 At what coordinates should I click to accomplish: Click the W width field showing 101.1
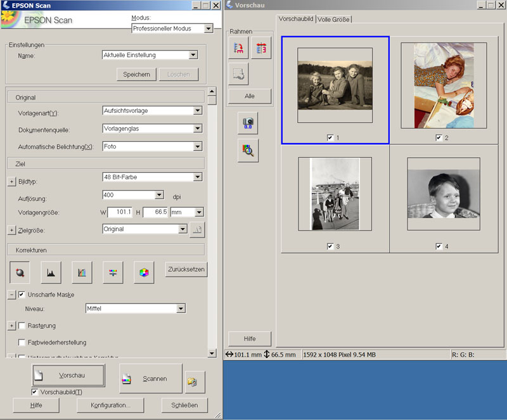coord(120,212)
